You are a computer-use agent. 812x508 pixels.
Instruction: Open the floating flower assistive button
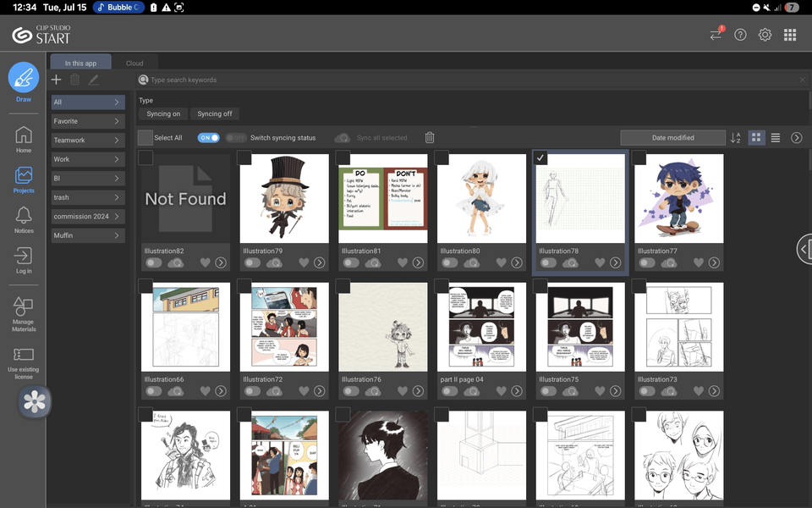click(x=35, y=401)
